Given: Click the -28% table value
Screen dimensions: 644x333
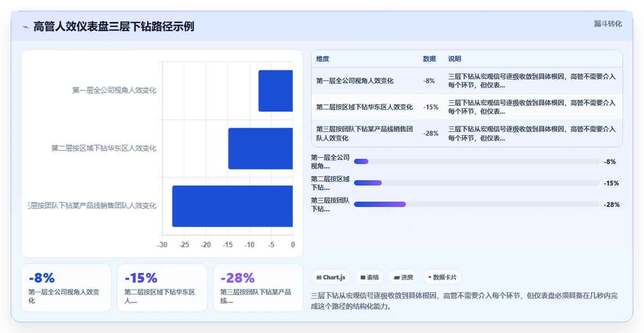Looking at the screenshot, I should 431,134.
